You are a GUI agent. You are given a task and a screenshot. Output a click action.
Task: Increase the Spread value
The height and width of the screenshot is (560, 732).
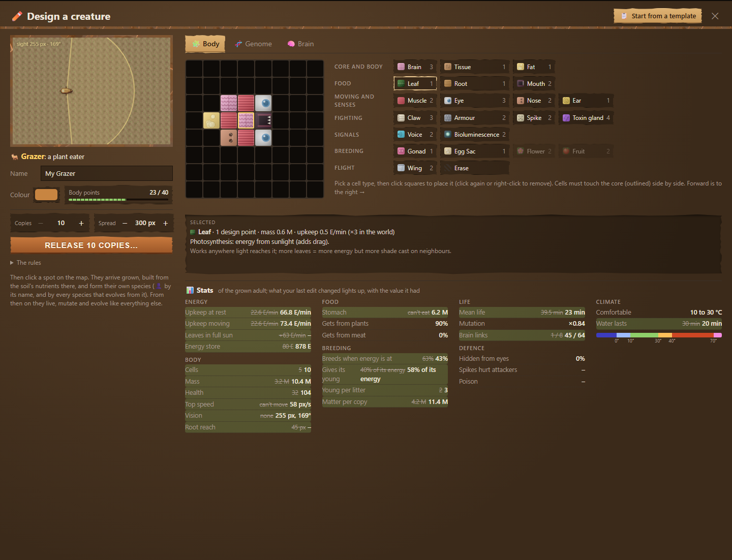(x=165, y=223)
